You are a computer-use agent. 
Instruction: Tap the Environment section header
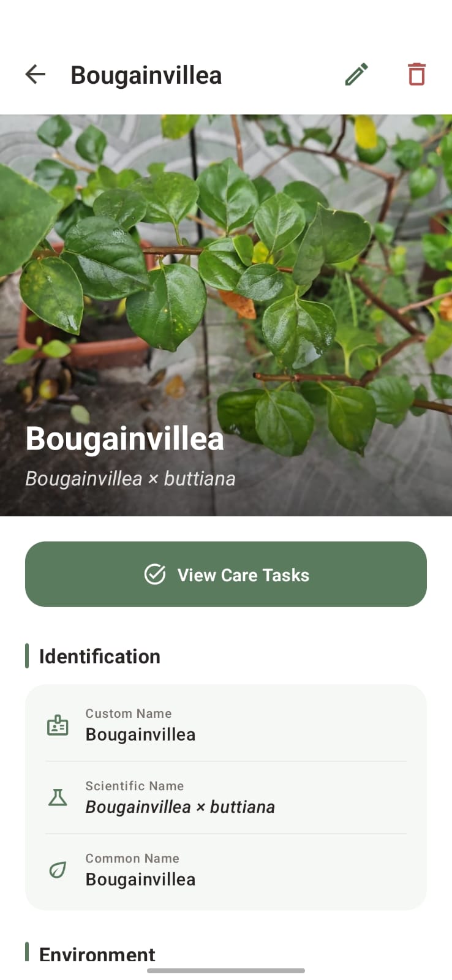(x=97, y=954)
